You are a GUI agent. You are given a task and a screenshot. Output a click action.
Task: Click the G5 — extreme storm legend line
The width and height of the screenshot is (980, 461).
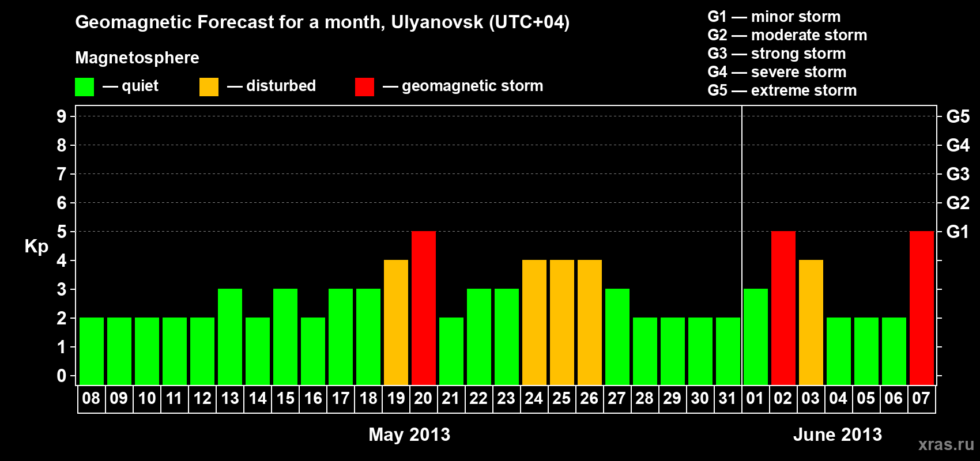(x=782, y=90)
